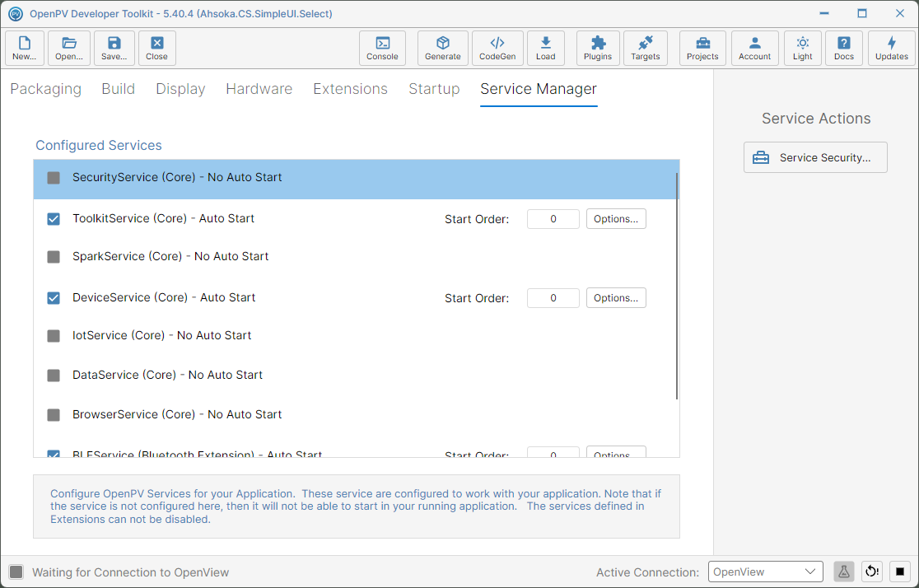The height and width of the screenshot is (588, 919).
Task: Open the Active Connection OpenView dropdown
Action: [x=766, y=572]
